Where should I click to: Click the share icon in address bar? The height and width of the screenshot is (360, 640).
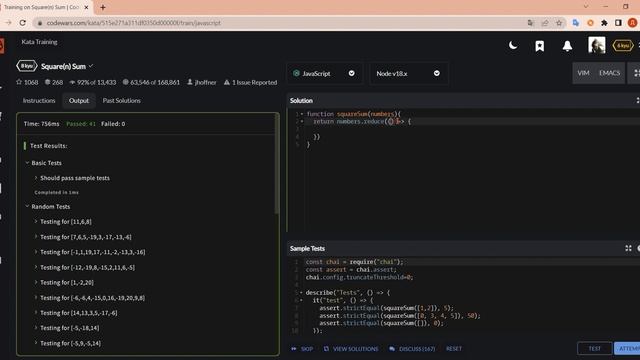point(544,23)
